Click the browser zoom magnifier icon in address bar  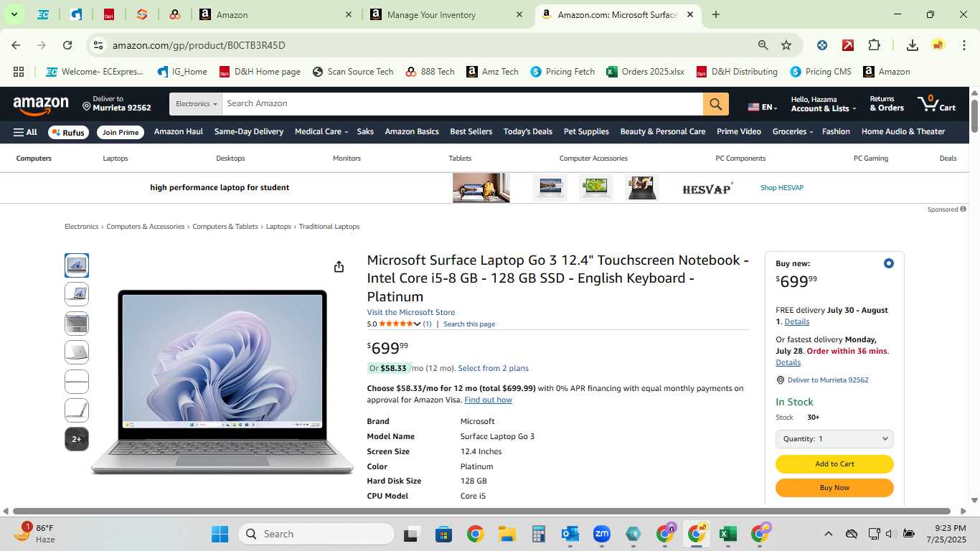pyautogui.click(x=763, y=45)
